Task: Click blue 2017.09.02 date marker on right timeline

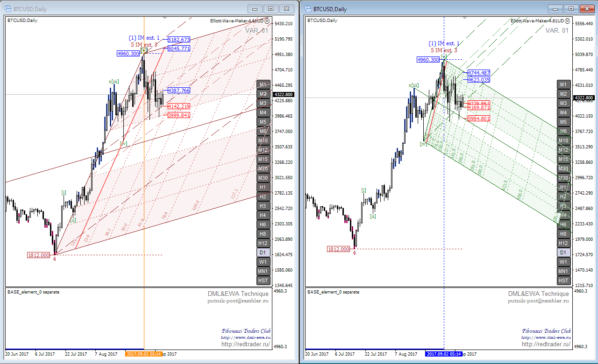Action: (444, 354)
